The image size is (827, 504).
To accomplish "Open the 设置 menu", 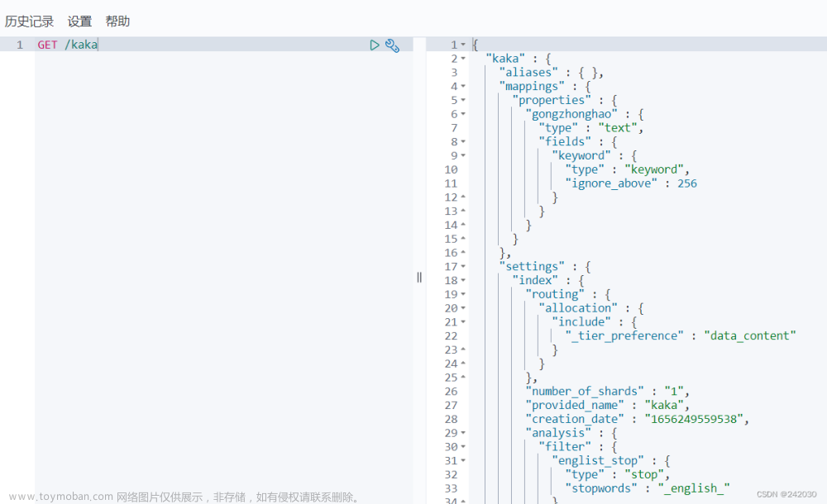I will coord(79,21).
